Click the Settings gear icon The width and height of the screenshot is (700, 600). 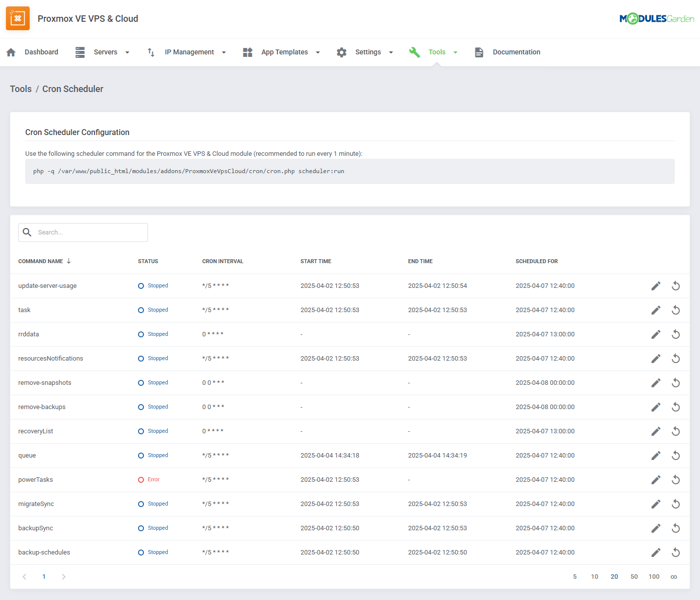click(342, 52)
